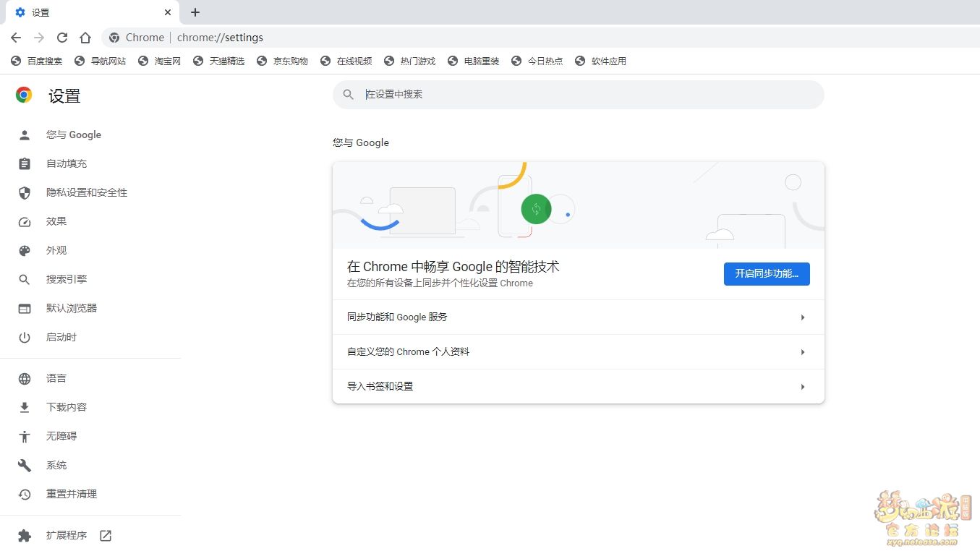
Task: Open the 电脑重装 bookmark
Action: click(474, 61)
